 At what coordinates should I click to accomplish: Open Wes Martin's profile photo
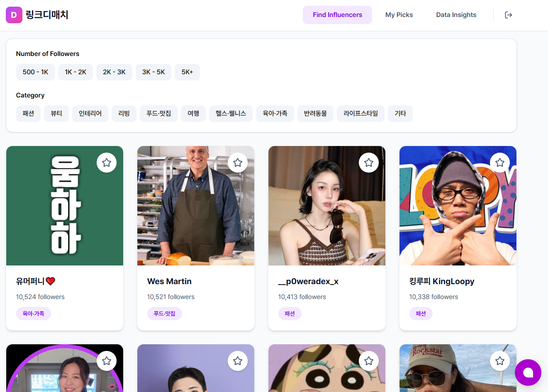(196, 206)
